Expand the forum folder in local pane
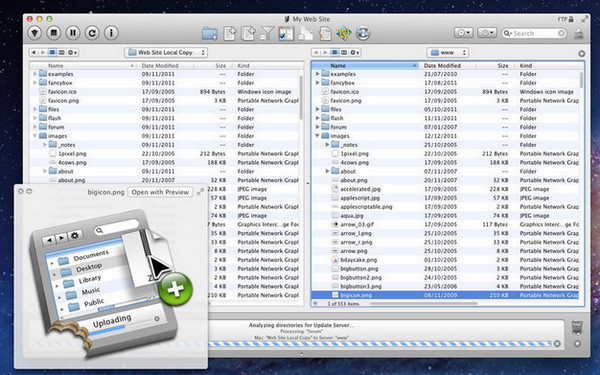 [35, 127]
